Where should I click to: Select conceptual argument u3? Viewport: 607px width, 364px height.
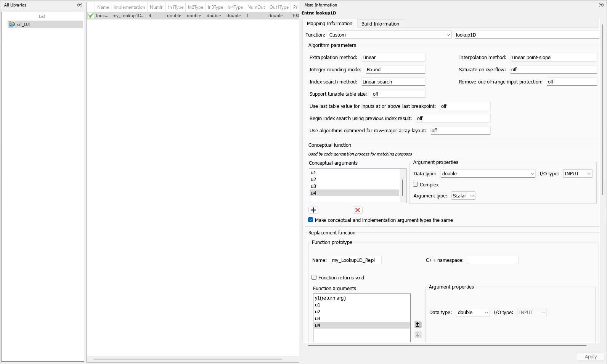(354, 186)
